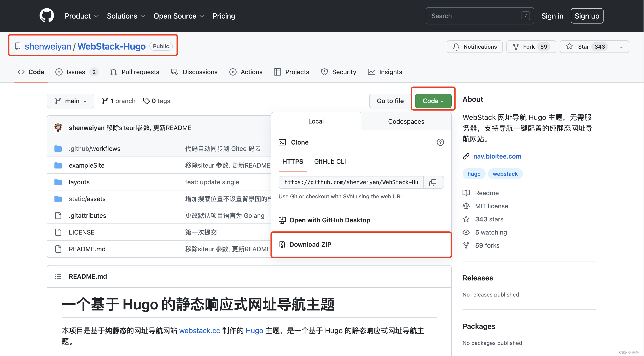Toggle the Local tab in clone panel
644x356 pixels.
316,121
